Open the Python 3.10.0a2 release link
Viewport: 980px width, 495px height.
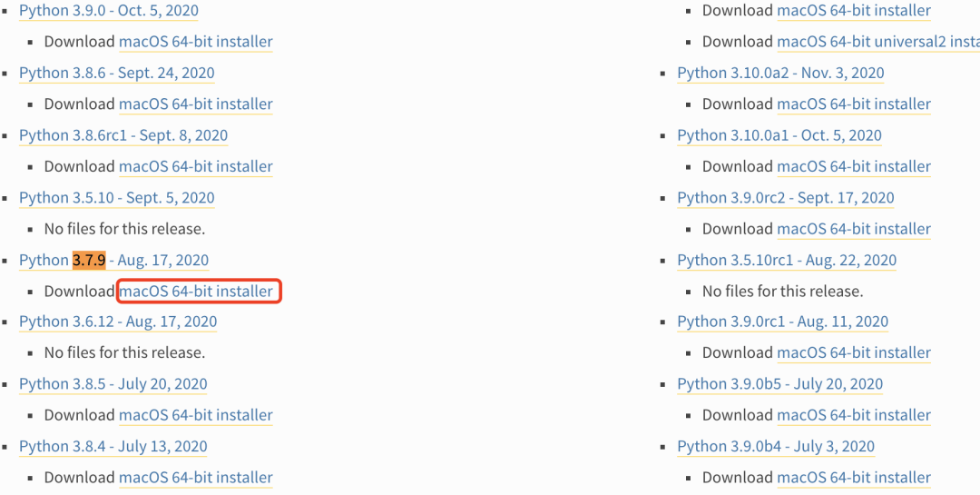pos(780,74)
